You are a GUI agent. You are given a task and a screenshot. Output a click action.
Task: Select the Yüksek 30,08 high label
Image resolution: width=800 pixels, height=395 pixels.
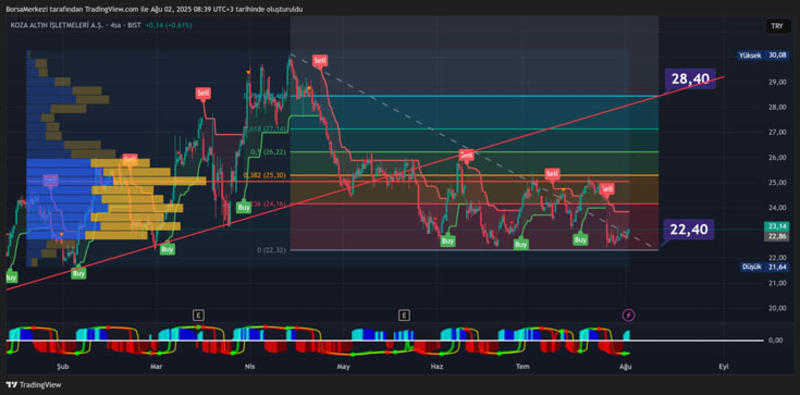(x=762, y=55)
